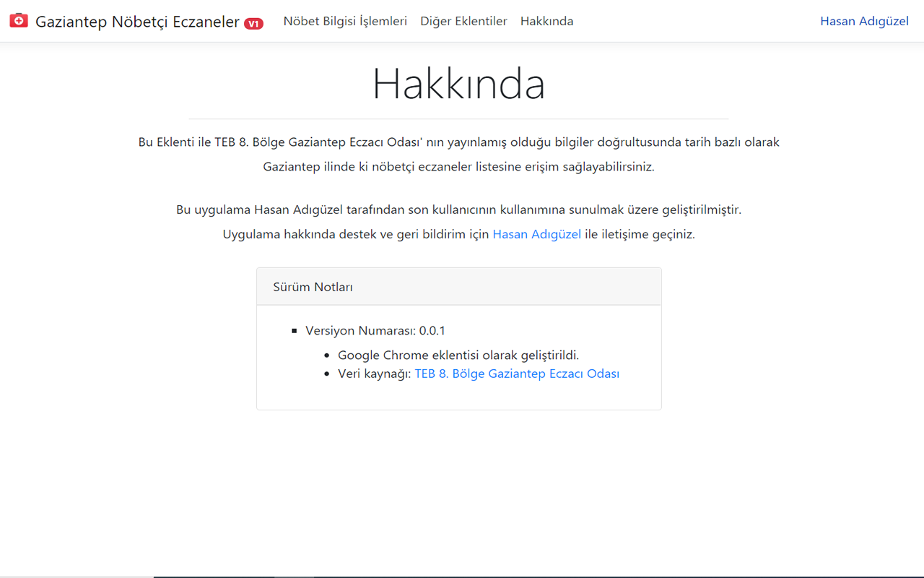This screenshot has width=924, height=578.
Task: Select the Hakkında navbar item
Action: point(546,21)
